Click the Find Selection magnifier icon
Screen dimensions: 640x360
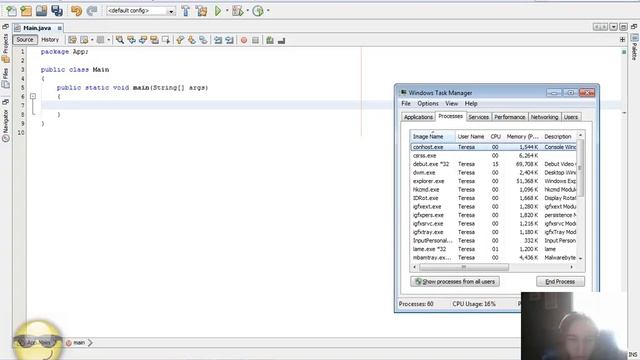(120, 40)
